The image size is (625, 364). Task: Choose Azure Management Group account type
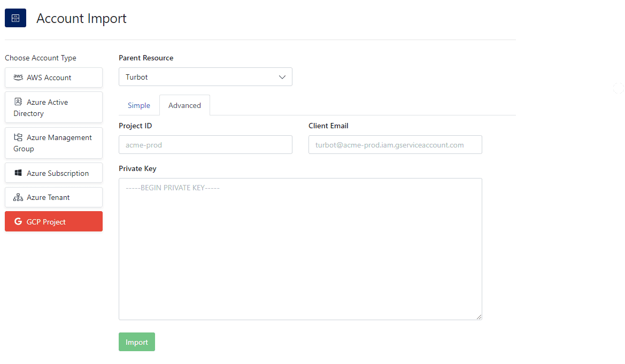click(x=54, y=143)
